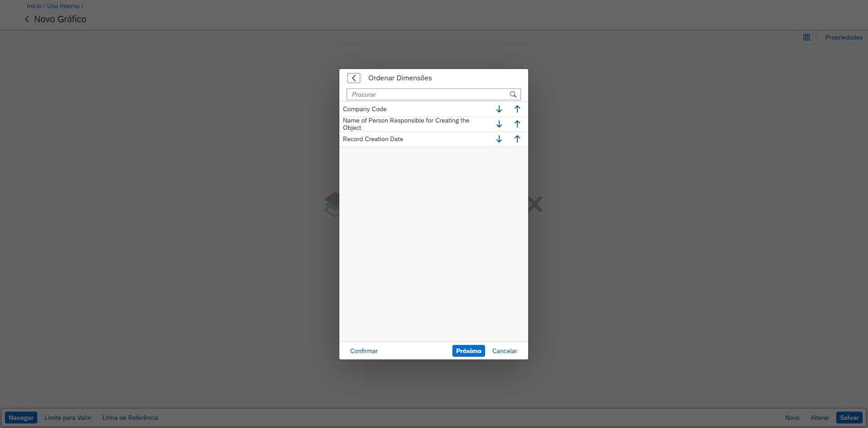Viewport: 868px width, 428px height.
Task: Click the back arrow in Ordenar Dimensões dialog
Action: click(x=354, y=78)
